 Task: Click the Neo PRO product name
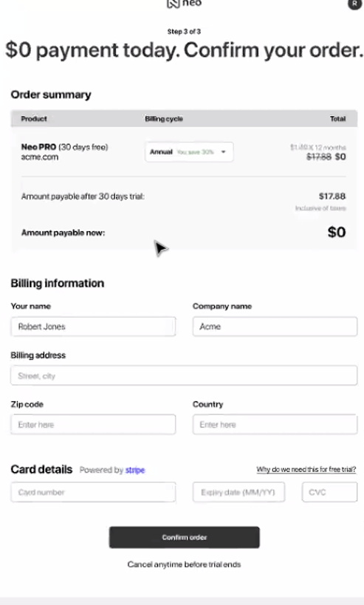coord(38,147)
